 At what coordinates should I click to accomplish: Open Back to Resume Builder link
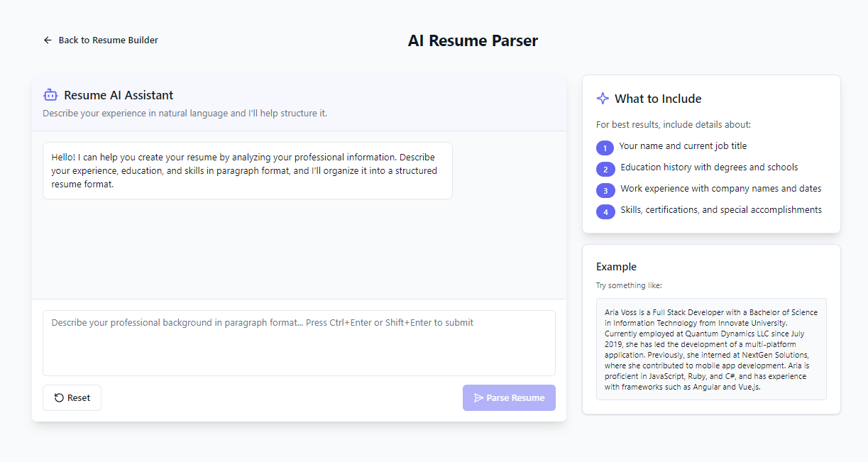[x=100, y=40]
